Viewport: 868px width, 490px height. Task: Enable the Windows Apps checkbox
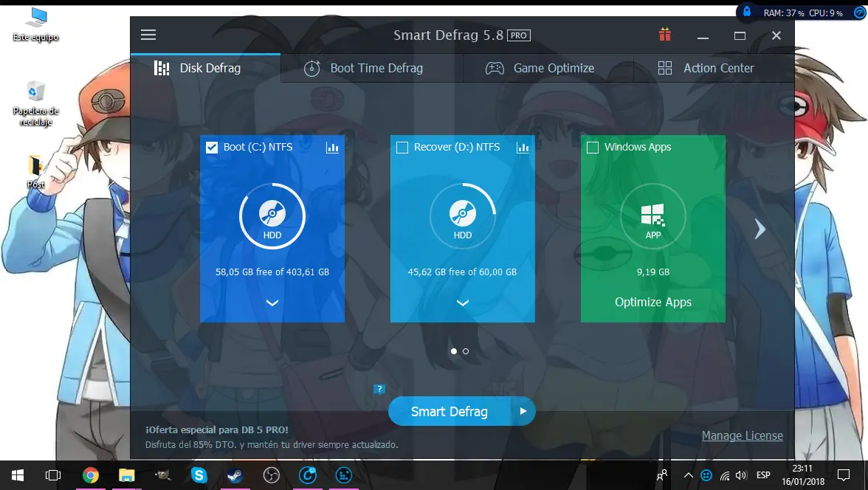point(592,148)
